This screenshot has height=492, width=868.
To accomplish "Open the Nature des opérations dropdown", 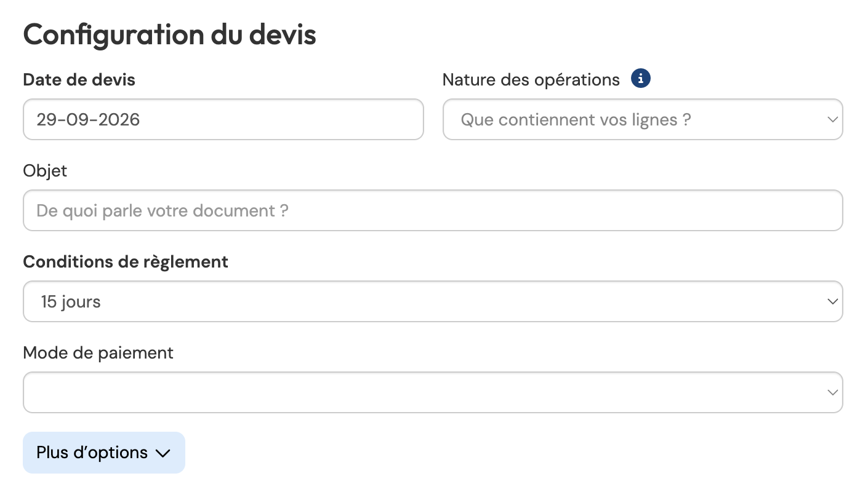I will 643,119.
